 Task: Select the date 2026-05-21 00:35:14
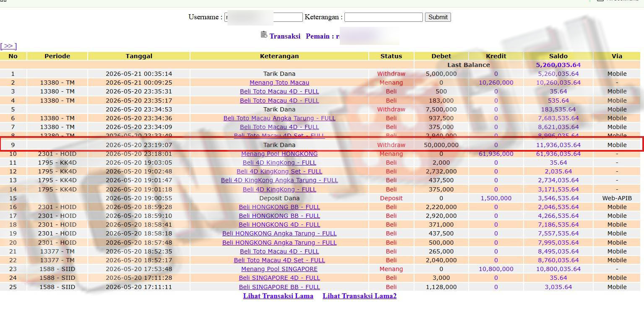tap(139, 74)
